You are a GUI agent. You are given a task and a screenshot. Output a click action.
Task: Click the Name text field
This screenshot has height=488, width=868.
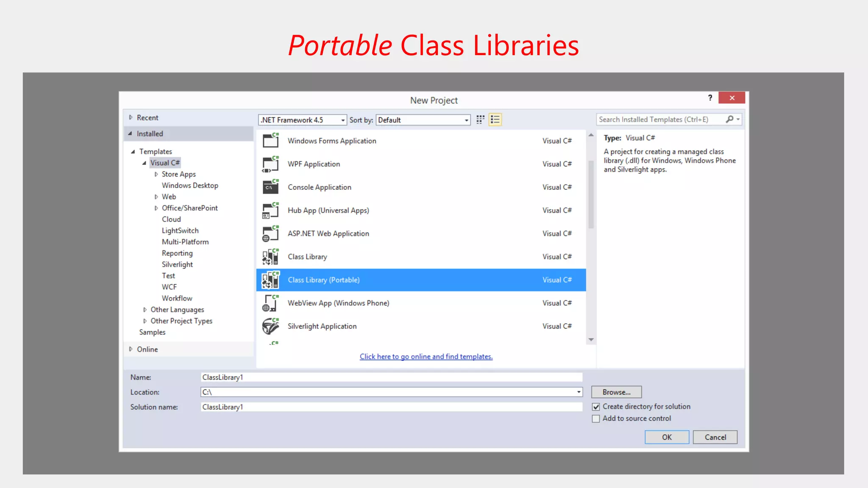pos(392,377)
